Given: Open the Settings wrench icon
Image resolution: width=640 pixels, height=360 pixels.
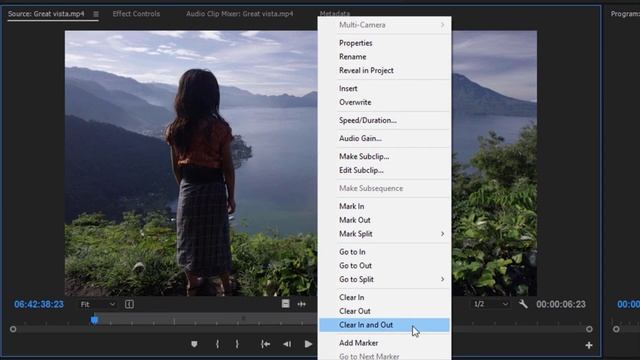Looking at the screenshot, I should pos(523,304).
